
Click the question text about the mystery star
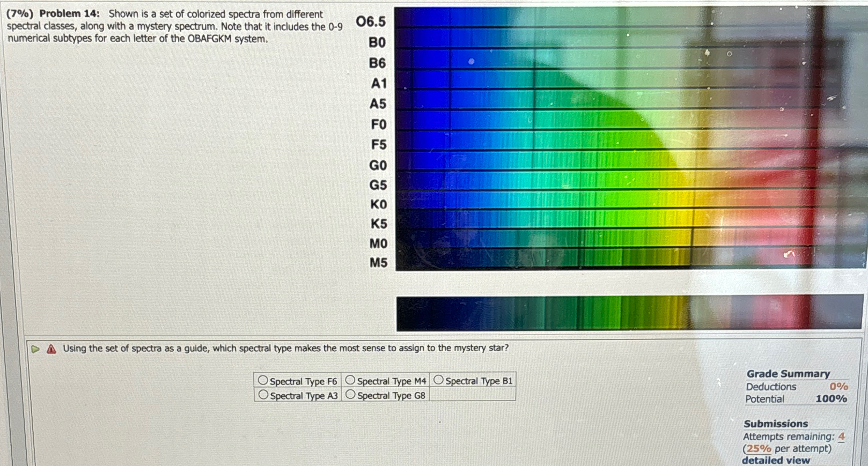(285, 348)
